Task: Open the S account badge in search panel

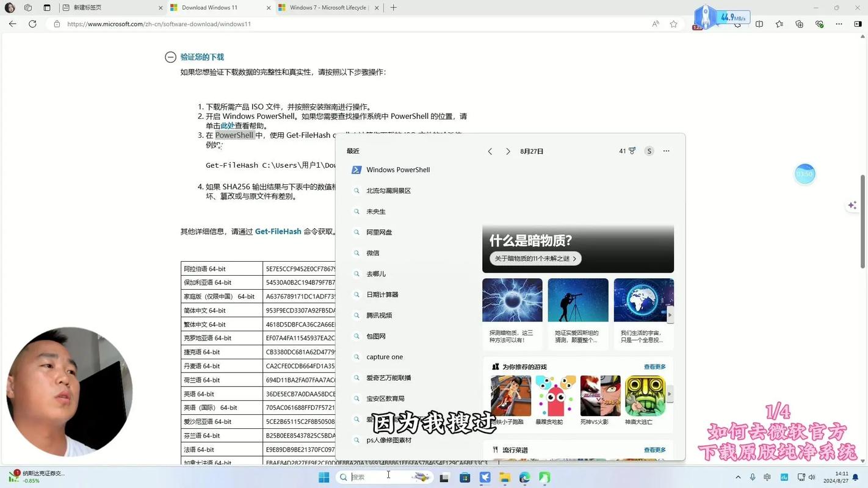Action: point(649,151)
